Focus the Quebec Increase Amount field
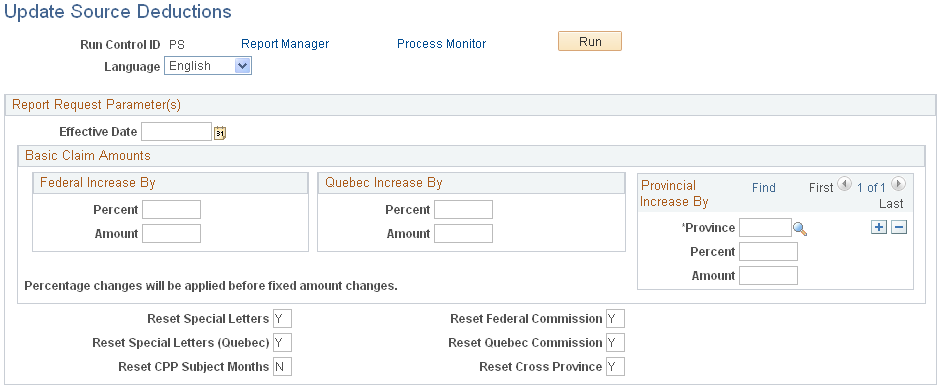Viewport: 940px width, 388px height. [x=463, y=234]
